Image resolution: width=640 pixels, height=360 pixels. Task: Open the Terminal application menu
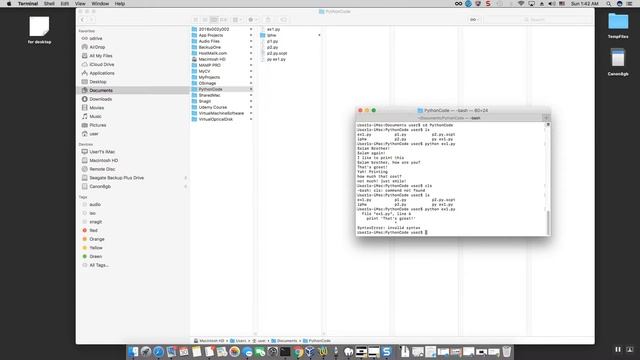point(28,4)
